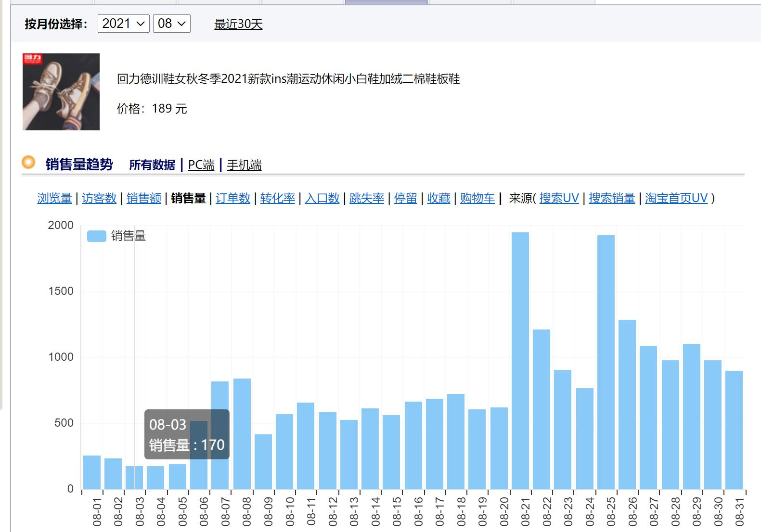The height and width of the screenshot is (532, 761).
Task: Switch chart to 销售额
Action: pyautogui.click(x=143, y=198)
